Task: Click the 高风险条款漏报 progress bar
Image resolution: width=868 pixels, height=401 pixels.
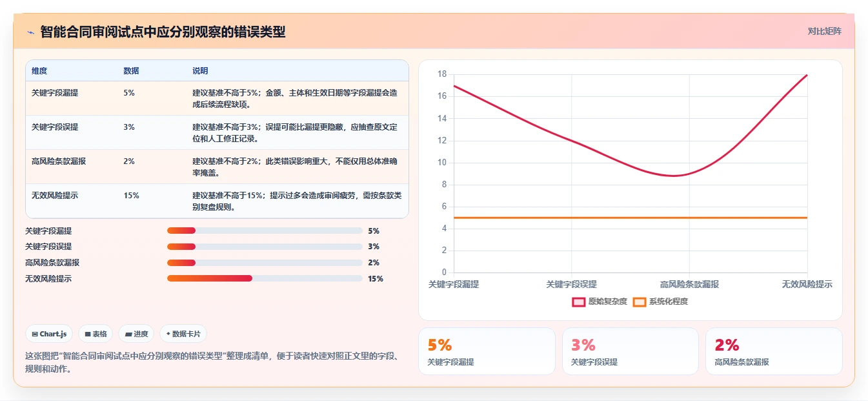Action: tap(265, 263)
